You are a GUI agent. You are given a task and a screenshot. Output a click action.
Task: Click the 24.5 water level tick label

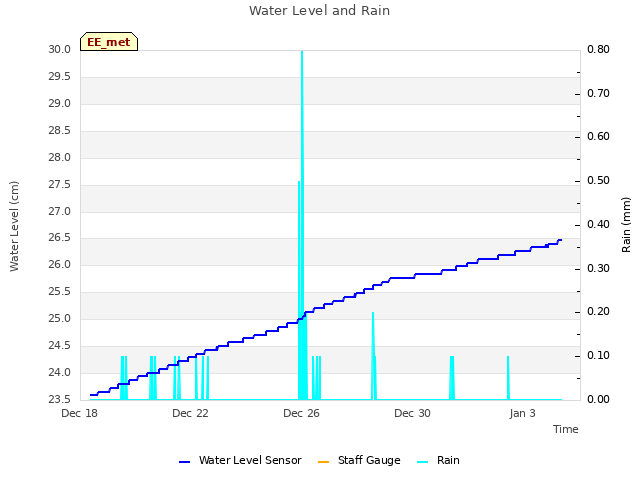pos(60,345)
